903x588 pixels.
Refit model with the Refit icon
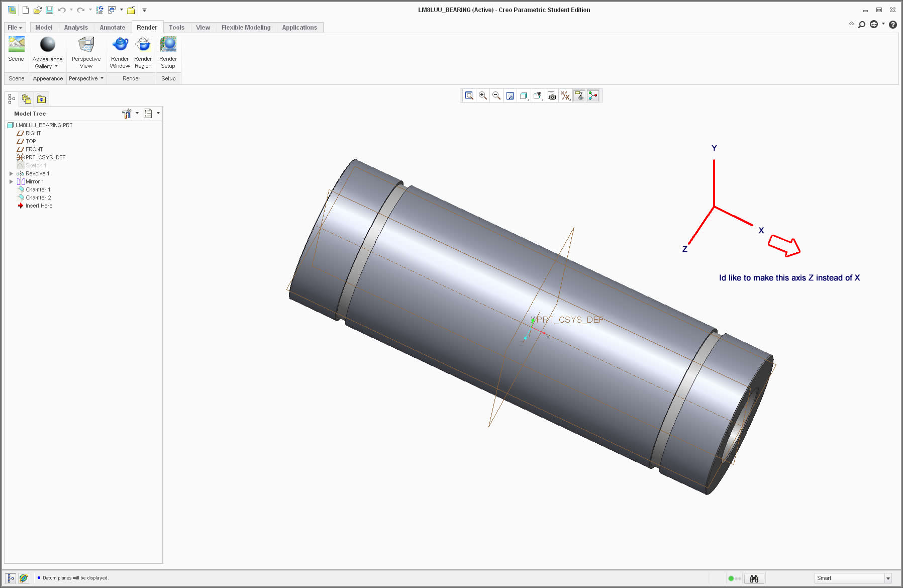[469, 95]
